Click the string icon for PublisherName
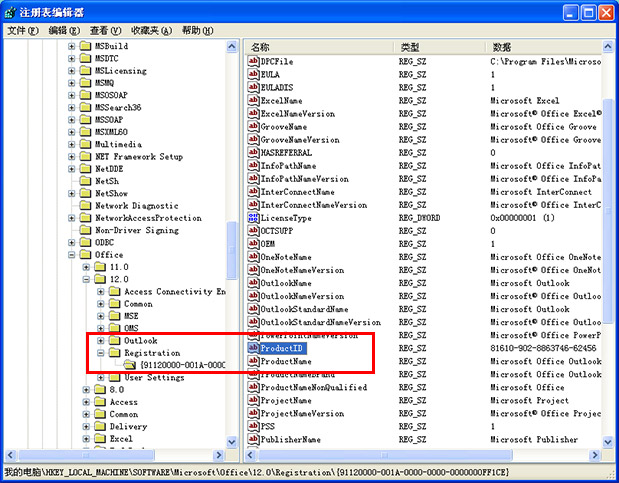The width and height of the screenshot is (619, 483). coord(253,439)
